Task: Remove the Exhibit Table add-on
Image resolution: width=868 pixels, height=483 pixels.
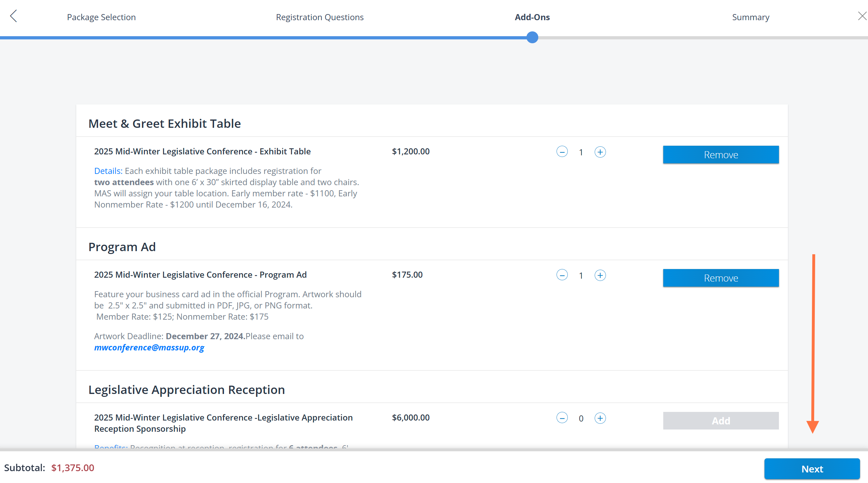Action: click(721, 155)
